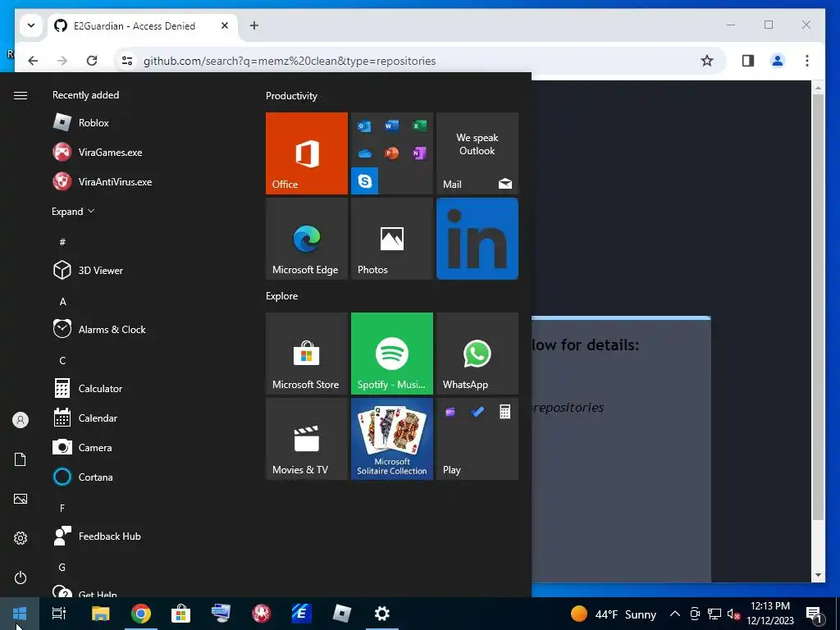Open Chrome three-dot menu
Viewport: 840px width, 630px height.
point(807,61)
